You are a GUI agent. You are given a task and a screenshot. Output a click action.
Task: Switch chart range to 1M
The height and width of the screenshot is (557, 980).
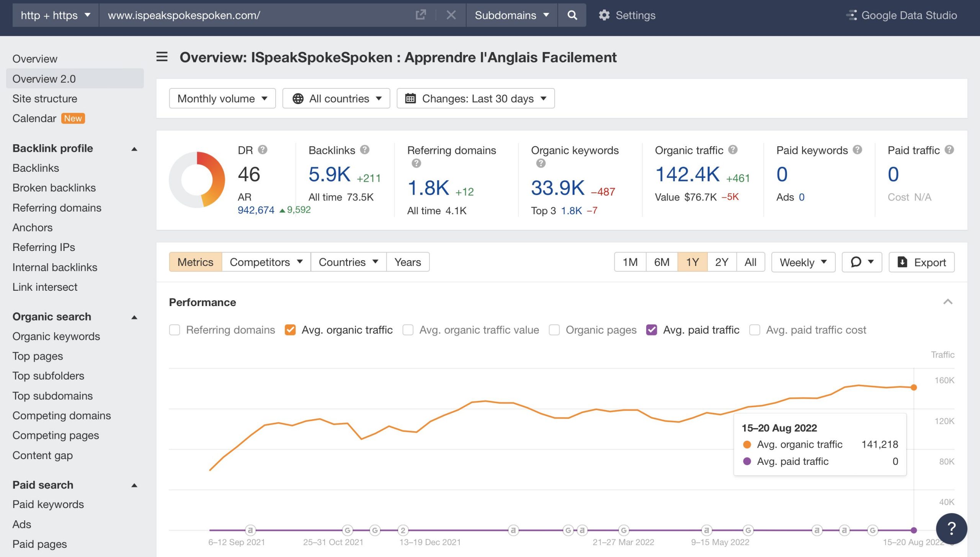(x=630, y=262)
